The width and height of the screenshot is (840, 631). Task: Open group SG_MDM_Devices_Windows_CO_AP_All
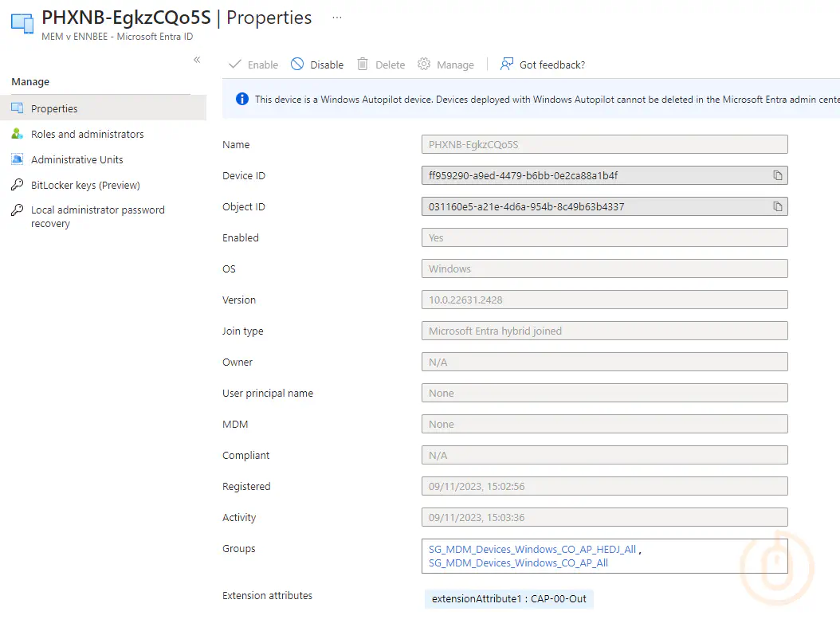click(518, 563)
